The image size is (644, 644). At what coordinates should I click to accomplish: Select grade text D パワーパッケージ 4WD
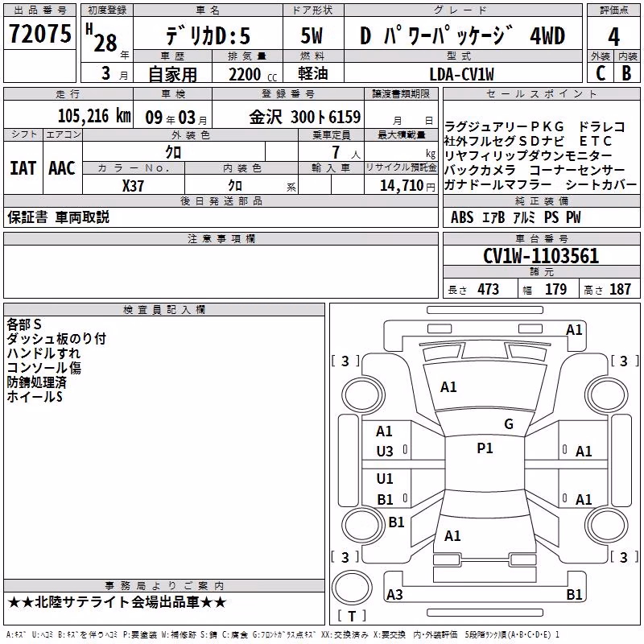[x=463, y=35]
